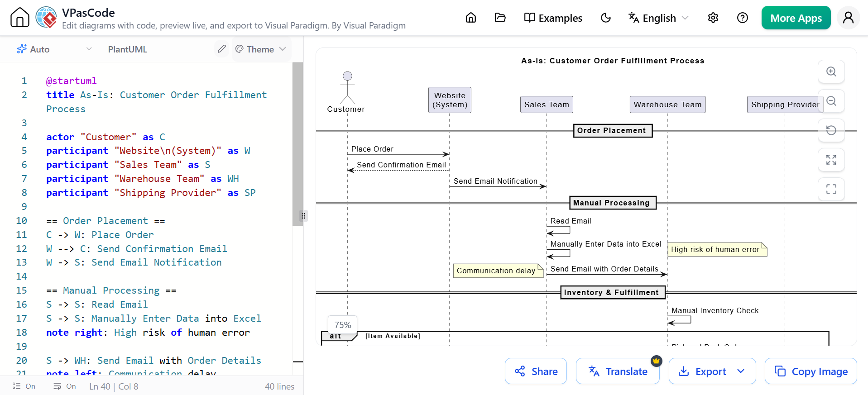Viewport: 868px width, 395px height.
Task: Click the 75% zoom level badge
Action: click(x=343, y=325)
